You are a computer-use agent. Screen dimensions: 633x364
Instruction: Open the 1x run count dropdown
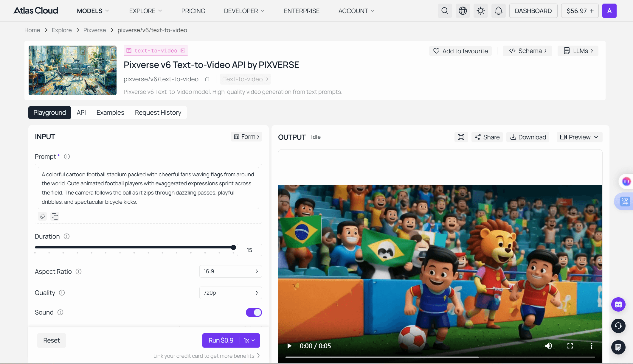249,340
